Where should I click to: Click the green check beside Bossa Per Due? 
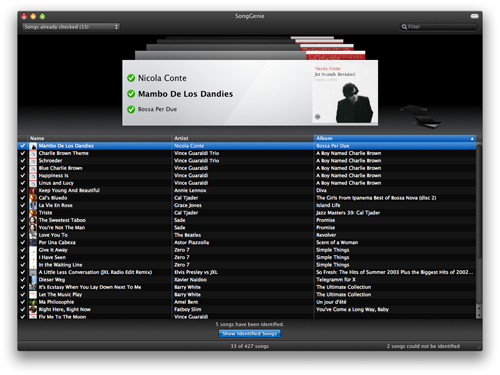[x=131, y=109]
